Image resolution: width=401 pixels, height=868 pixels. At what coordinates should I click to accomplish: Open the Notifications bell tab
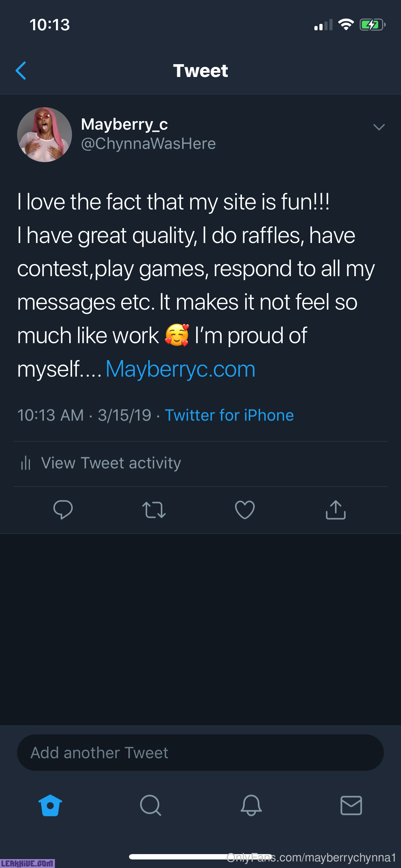pos(251,805)
